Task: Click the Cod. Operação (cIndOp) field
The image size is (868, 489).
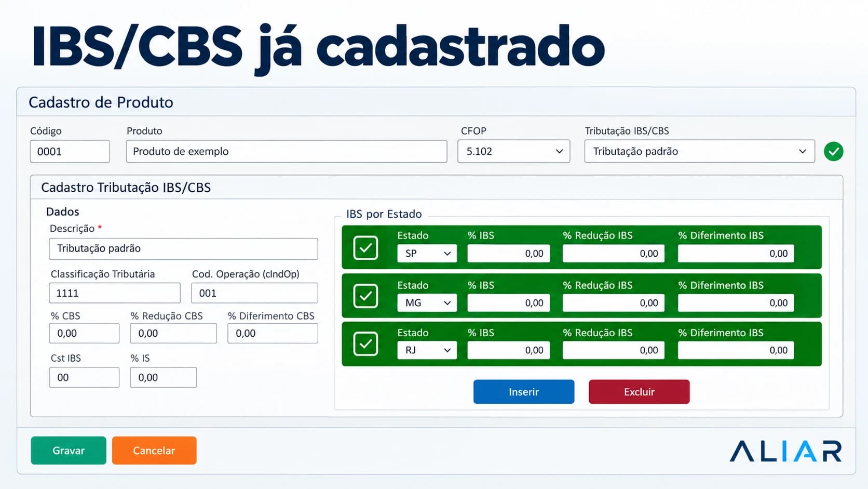Action: (x=254, y=293)
